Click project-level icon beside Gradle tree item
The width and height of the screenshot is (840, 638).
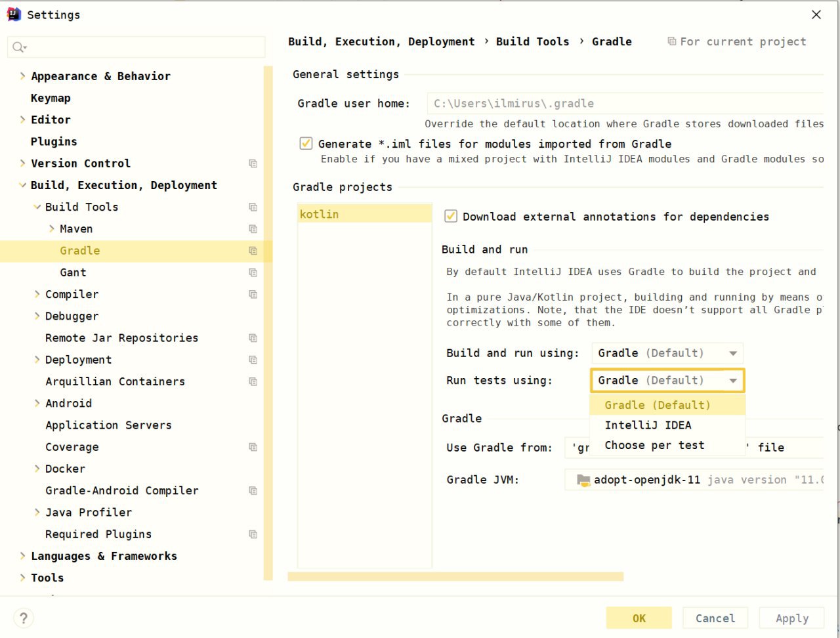253,251
